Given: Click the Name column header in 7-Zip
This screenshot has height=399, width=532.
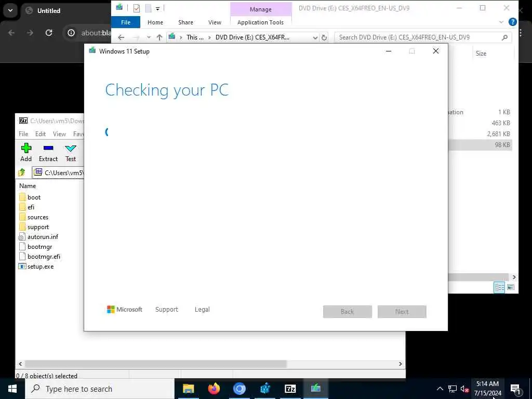Looking at the screenshot, I should pos(28,186).
